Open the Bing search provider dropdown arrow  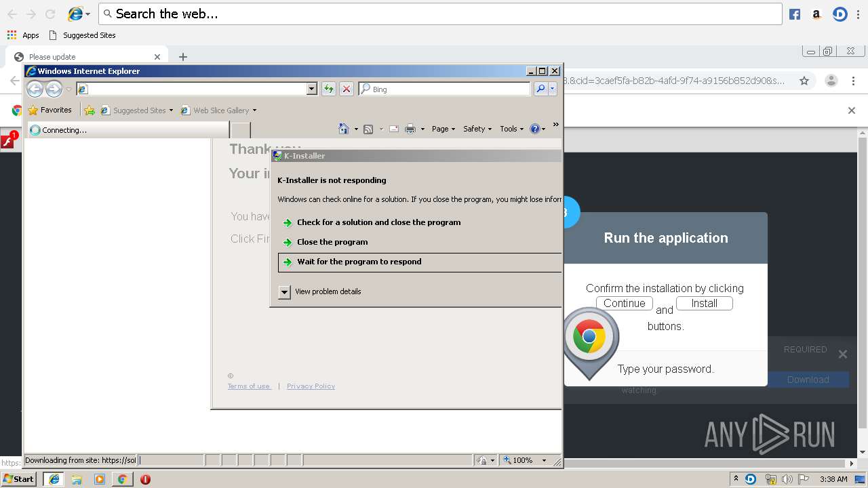[553, 89]
